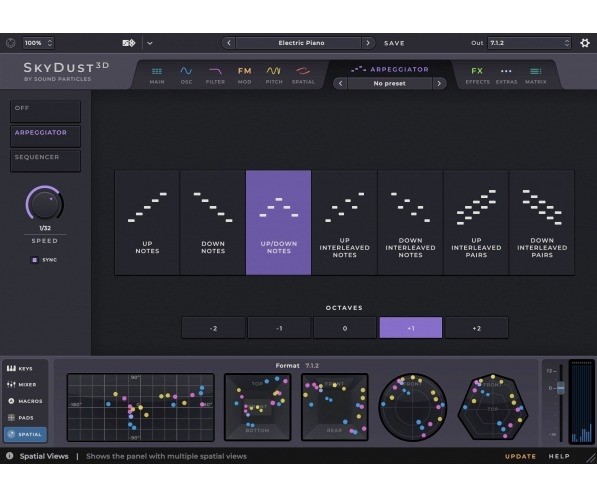The image size is (597, 497).
Task: Click the Top/Bottom perspective spatial view
Action: pyautogui.click(x=257, y=407)
